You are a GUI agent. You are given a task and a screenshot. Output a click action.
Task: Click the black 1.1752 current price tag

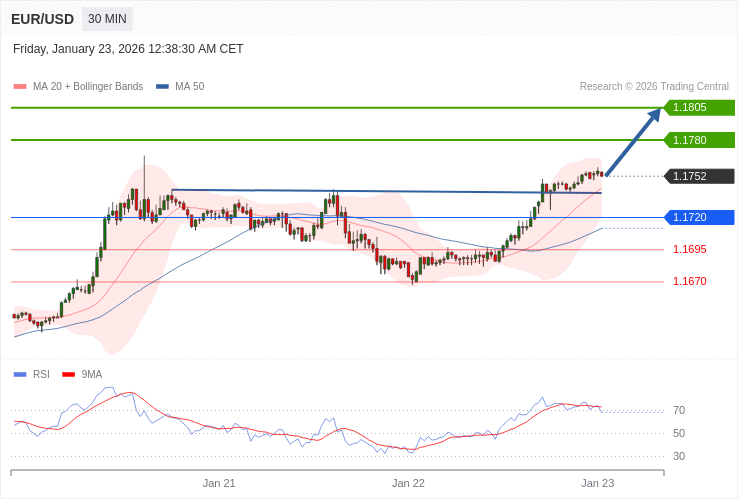tap(699, 176)
